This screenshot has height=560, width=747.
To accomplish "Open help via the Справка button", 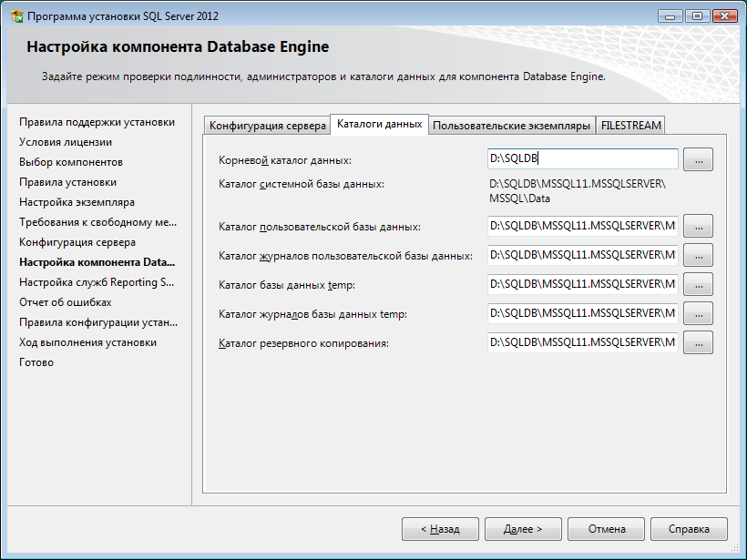I will [689, 528].
